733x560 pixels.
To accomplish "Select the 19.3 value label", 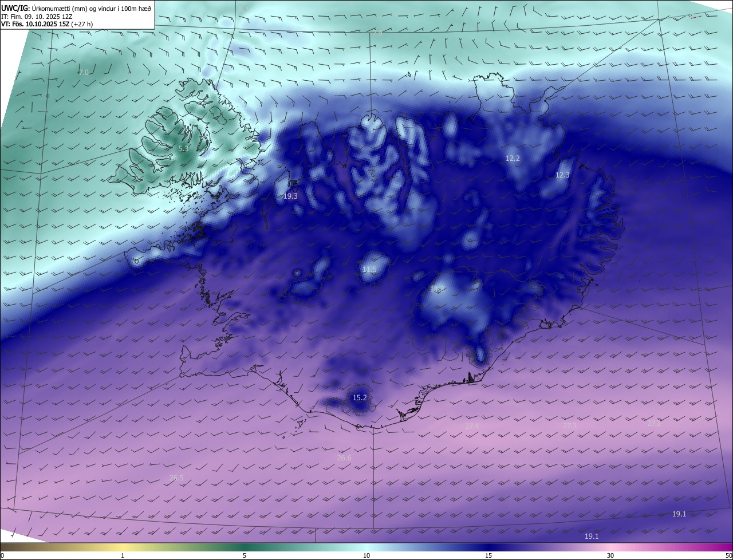I will click(290, 196).
